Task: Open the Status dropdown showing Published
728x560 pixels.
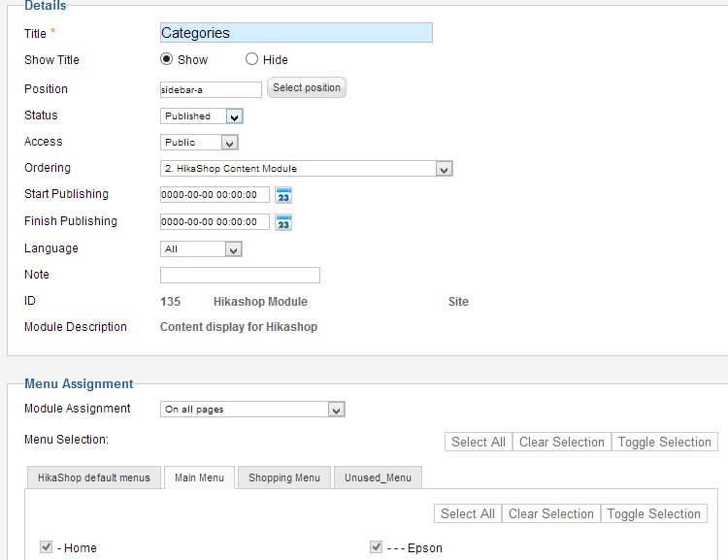Action: click(202, 116)
